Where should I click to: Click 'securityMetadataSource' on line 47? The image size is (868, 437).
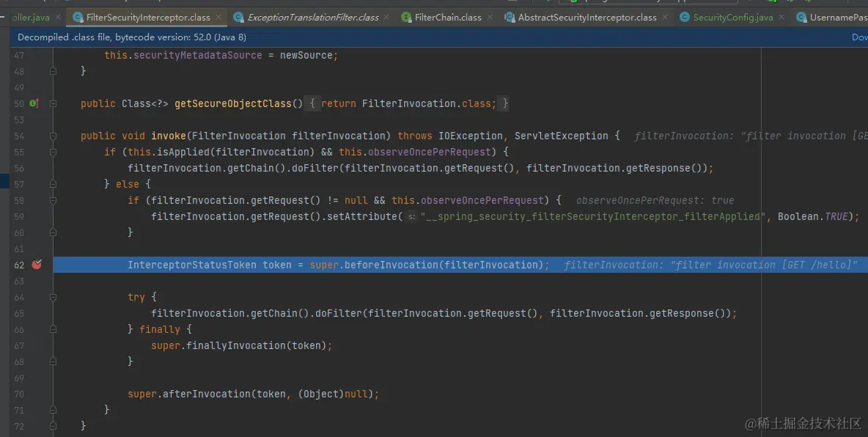coord(198,56)
